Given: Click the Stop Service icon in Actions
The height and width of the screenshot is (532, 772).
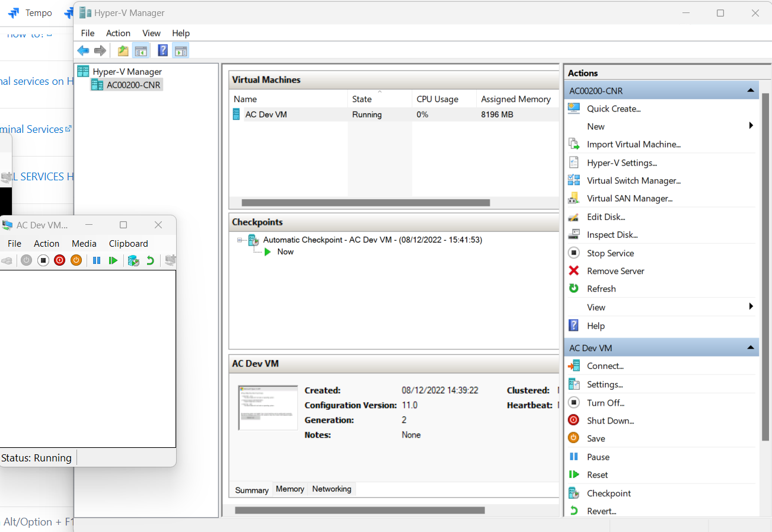Looking at the screenshot, I should coord(573,253).
